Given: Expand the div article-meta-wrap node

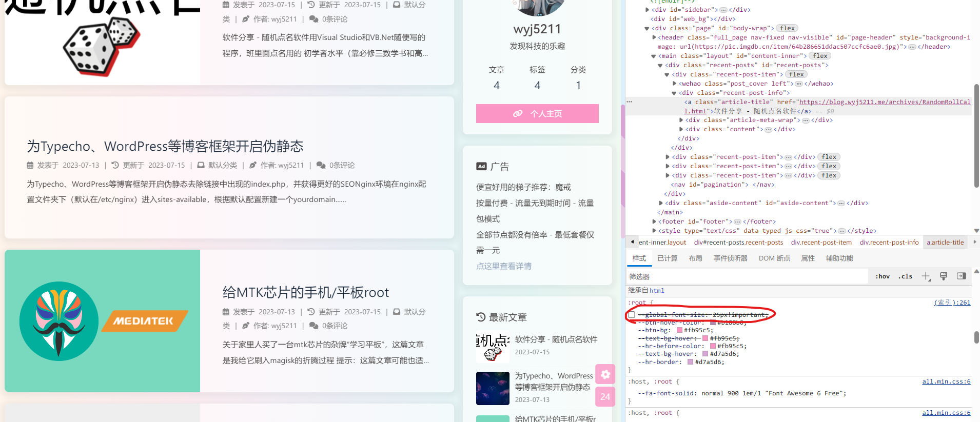Looking at the screenshot, I should (x=681, y=120).
